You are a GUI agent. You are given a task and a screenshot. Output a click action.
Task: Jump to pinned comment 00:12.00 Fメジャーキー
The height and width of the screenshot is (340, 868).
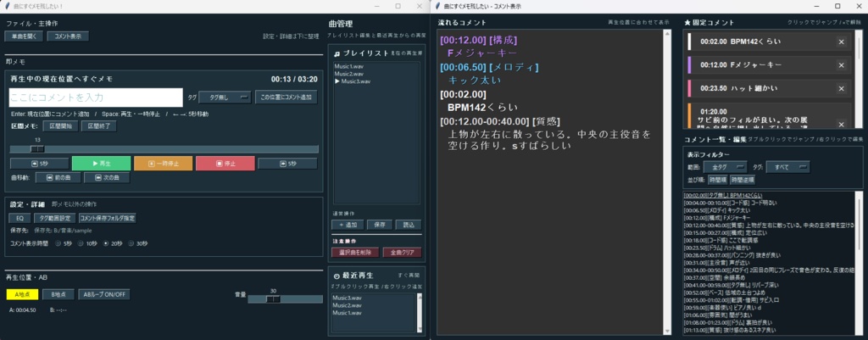[768, 64]
